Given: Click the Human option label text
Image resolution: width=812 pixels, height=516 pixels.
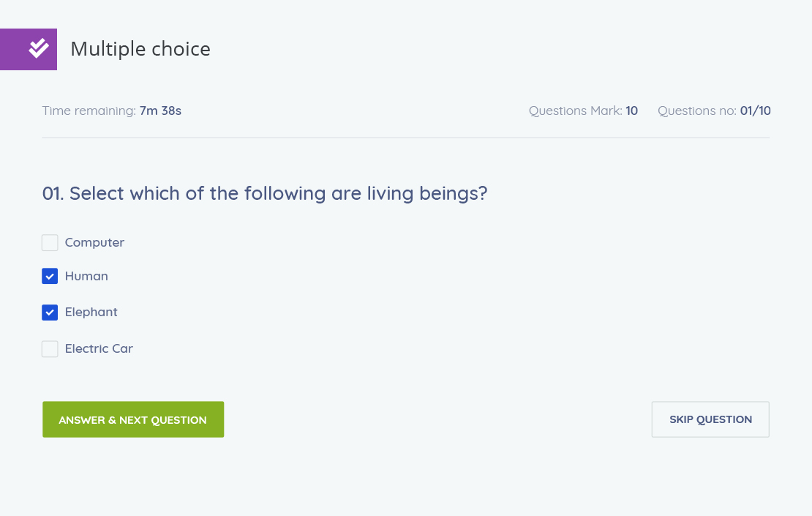Looking at the screenshot, I should 86,276.
